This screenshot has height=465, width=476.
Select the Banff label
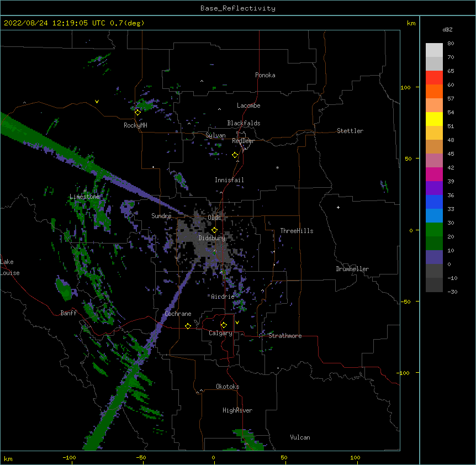[68, 313]
